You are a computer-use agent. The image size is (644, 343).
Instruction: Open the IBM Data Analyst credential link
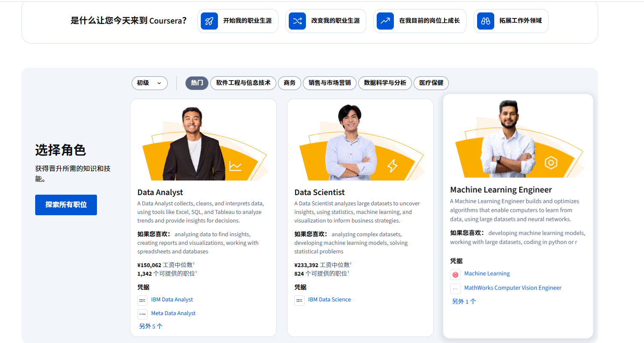tap(172, 300)
